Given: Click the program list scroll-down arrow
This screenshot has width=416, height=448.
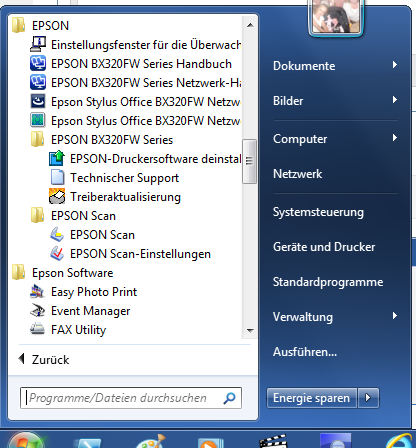Looking at the screenshot, I should 250,331.
